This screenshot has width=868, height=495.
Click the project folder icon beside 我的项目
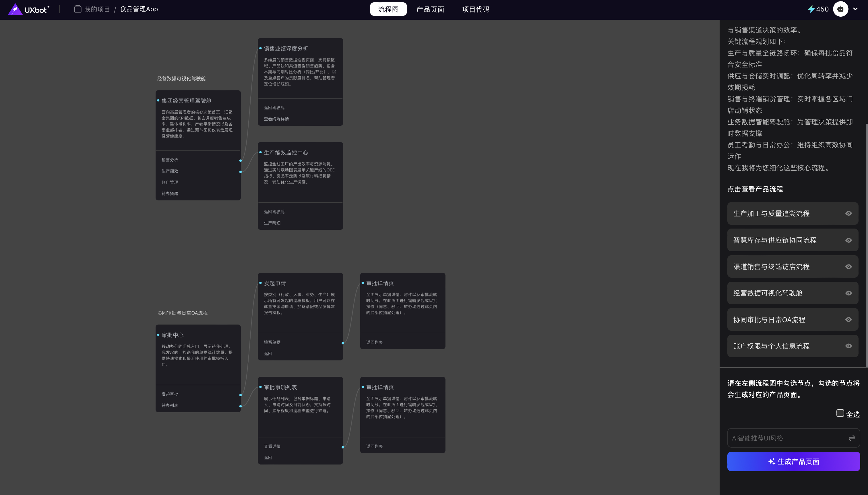[x=77, y=9]
